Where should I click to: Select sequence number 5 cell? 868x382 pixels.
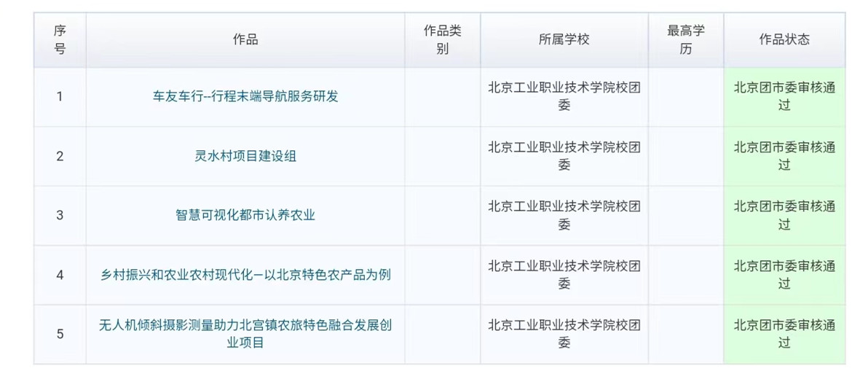click(x=60, y=334)
